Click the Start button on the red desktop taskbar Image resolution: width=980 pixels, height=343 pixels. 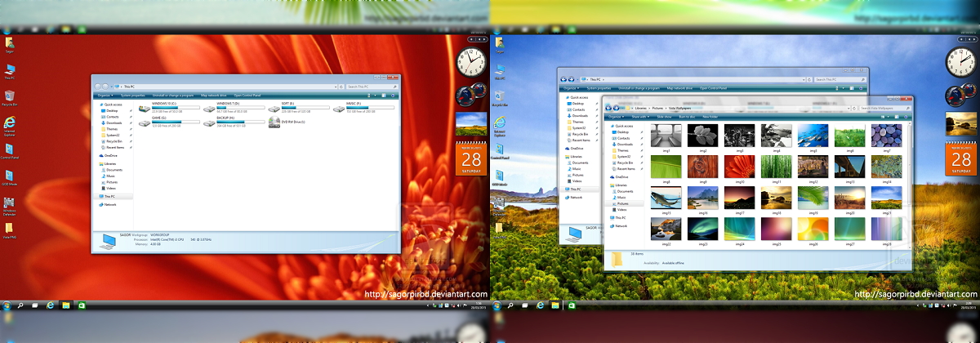pyautogui.click(x=7, y=305)
